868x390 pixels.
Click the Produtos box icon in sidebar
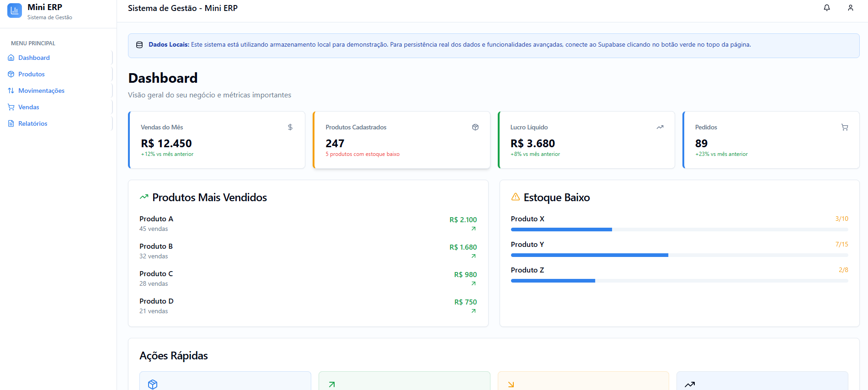point(11,74)
